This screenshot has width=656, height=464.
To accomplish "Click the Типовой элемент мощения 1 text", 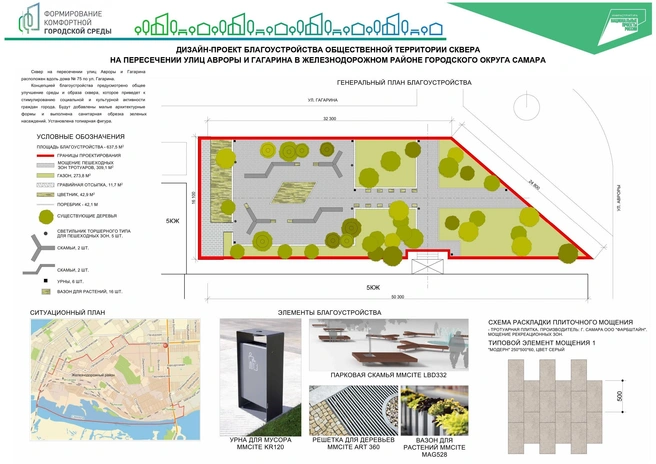I will 542,343.
